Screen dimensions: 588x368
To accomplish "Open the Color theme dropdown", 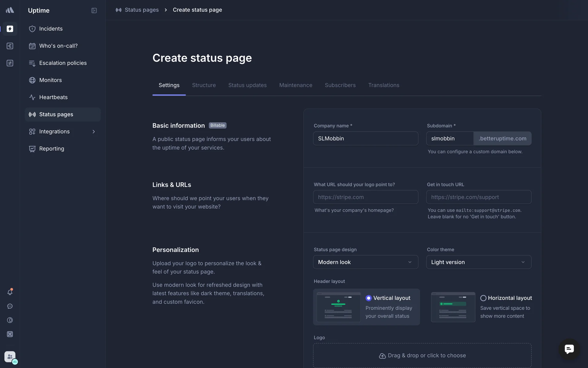I will (x=478, y=262).
